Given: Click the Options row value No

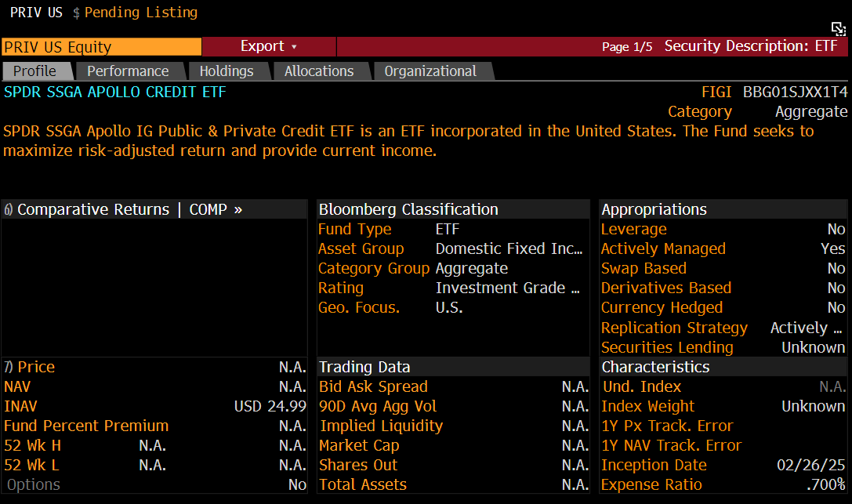Looking at the screenshot, I should pos(297,484).
